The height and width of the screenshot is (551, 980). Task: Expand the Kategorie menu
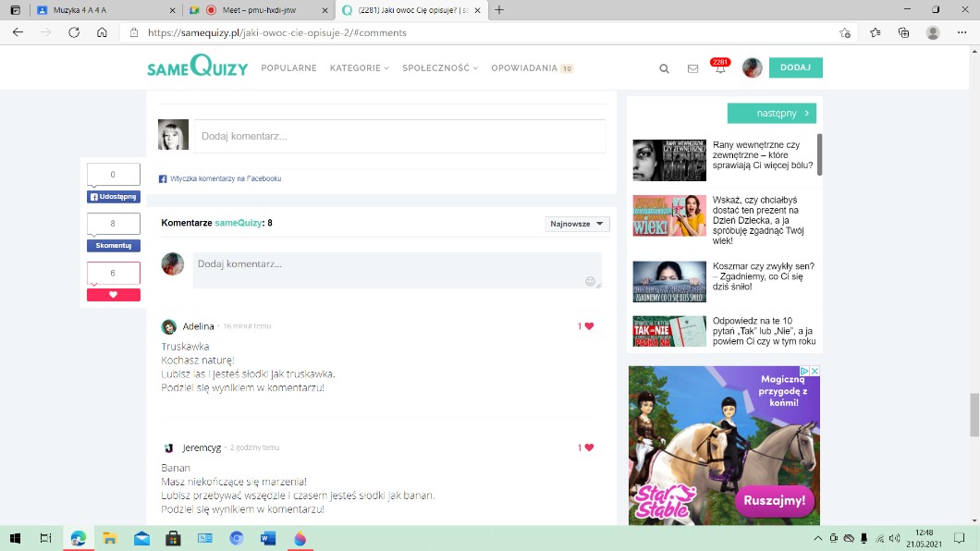pos(359,68)
